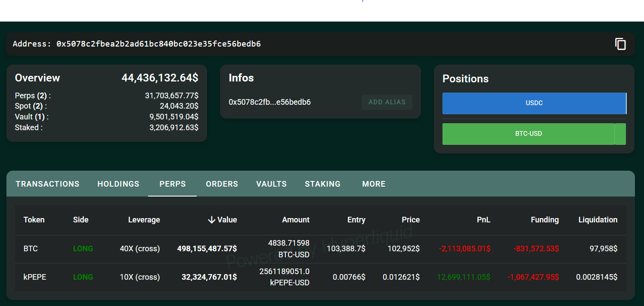Click the kPEPE price 0.012621$
The width and height of the screenshot is (644, 306).
pyautogui.click(x=401, y=277)
